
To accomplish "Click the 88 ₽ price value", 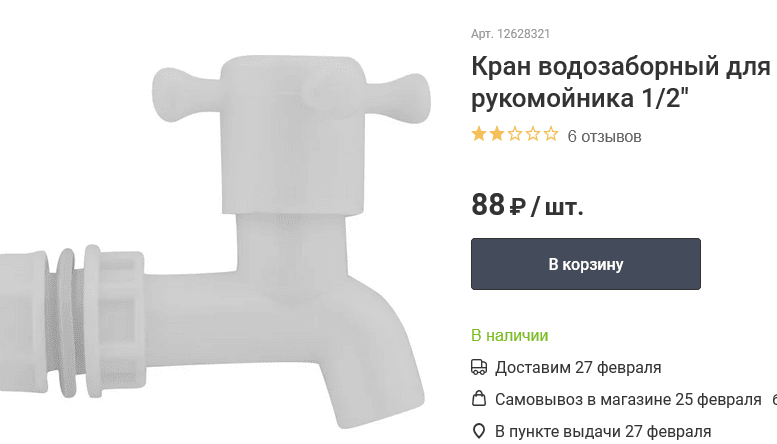I will point(498,205).
